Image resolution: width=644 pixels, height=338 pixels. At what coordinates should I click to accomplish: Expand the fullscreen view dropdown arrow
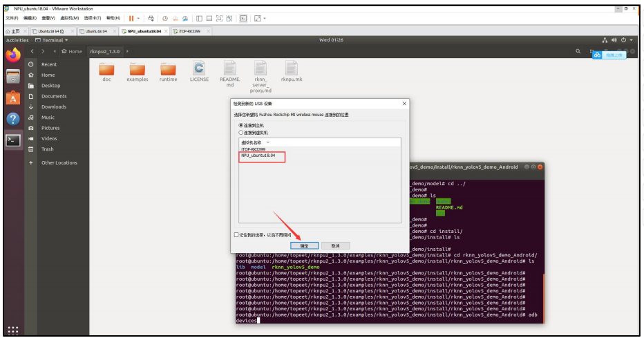tap(265, 18)
